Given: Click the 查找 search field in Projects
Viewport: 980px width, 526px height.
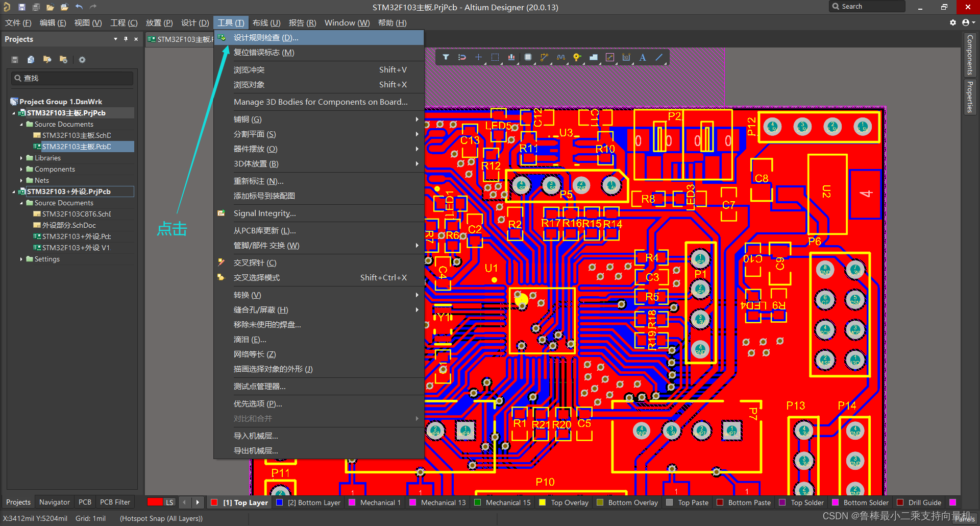Looking at the screenshot, I should click(x=72, y=78).
